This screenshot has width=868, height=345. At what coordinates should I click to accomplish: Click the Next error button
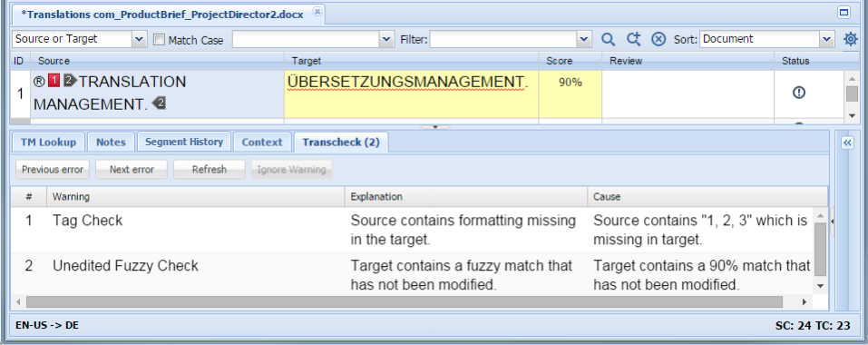click(x=132, y=170)
